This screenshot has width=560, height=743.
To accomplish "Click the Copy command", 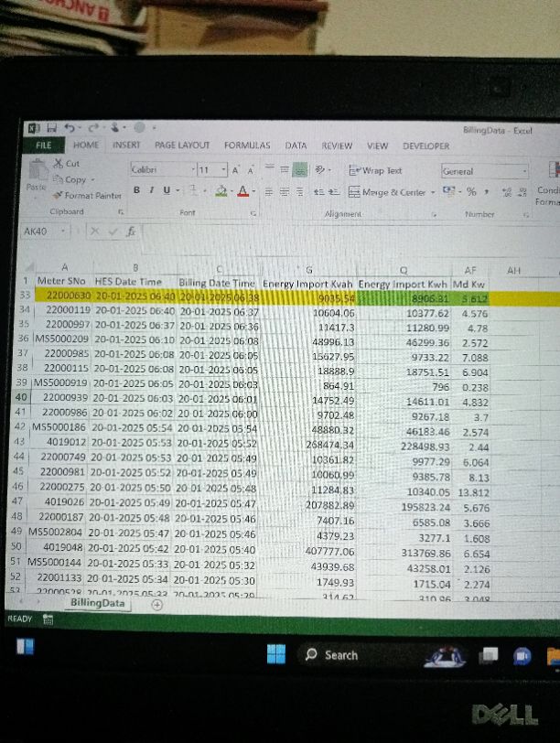I will point(70,179).
